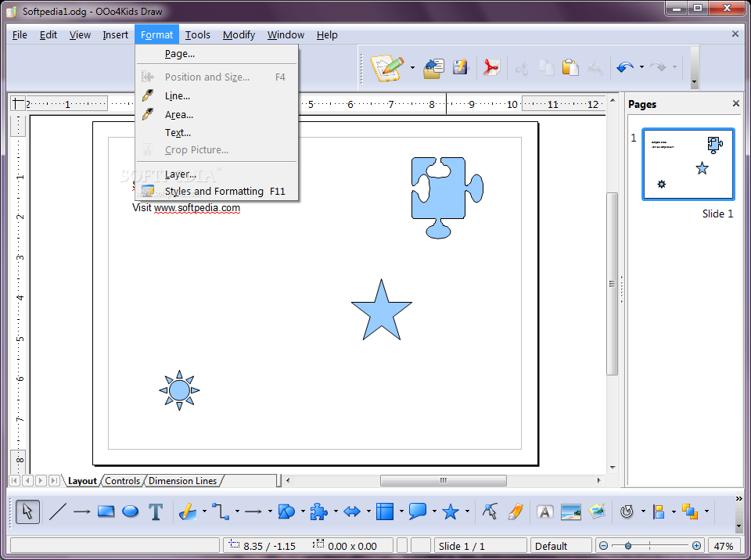The height and width of the screenshot is (560, 751).
Task: Choose Text... in Format menu
Action: (217, 133)
